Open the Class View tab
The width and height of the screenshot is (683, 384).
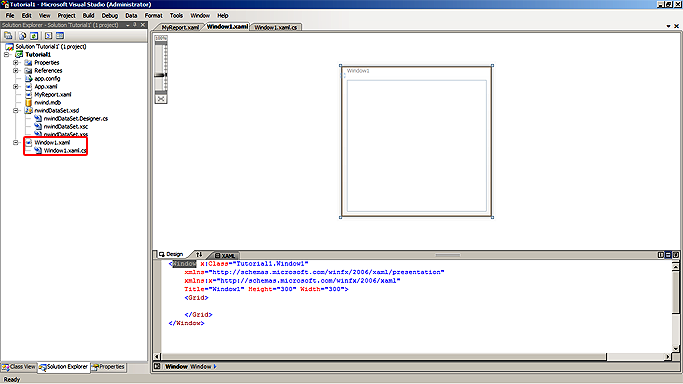[19, 367]
